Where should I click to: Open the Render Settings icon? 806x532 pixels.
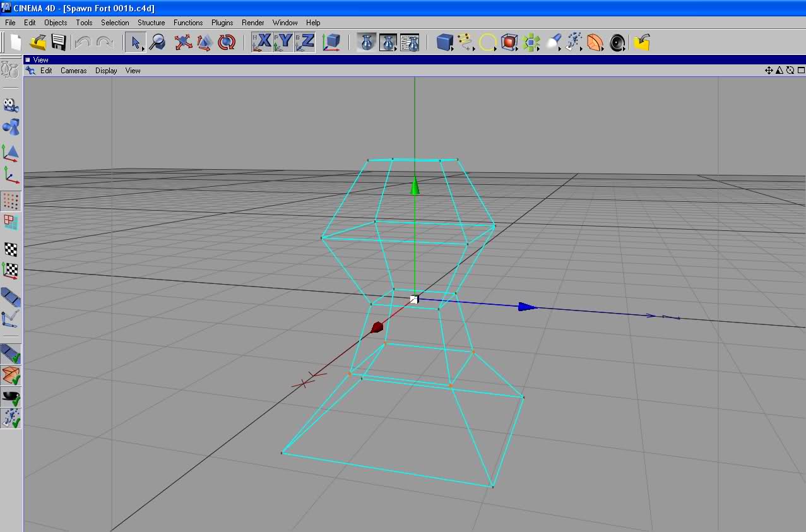pos(410,42)
